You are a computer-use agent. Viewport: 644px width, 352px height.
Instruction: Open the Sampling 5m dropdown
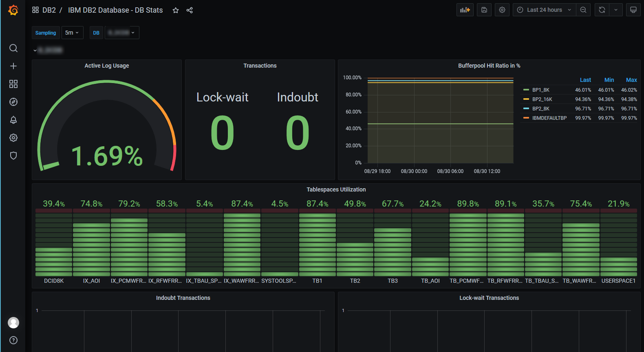pyautogui.click(x=72, y=33)
